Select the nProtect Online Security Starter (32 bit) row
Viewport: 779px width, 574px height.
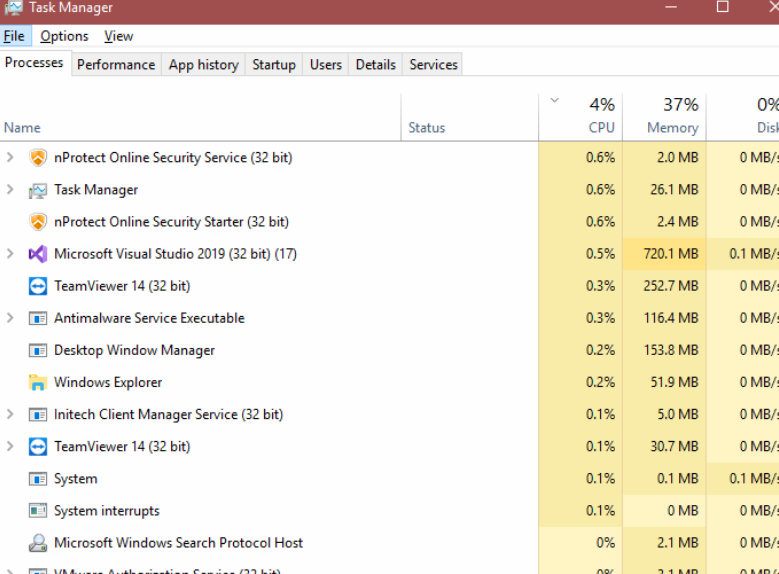390,222
